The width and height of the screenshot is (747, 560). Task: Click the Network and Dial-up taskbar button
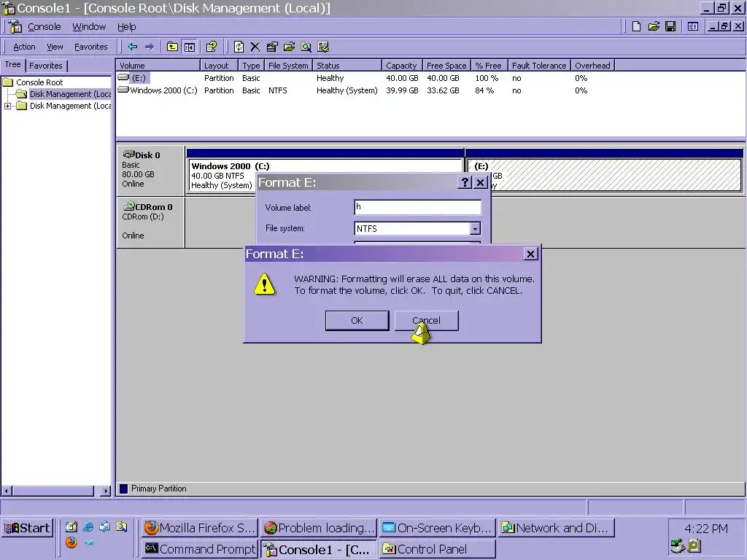click(557, 528)
